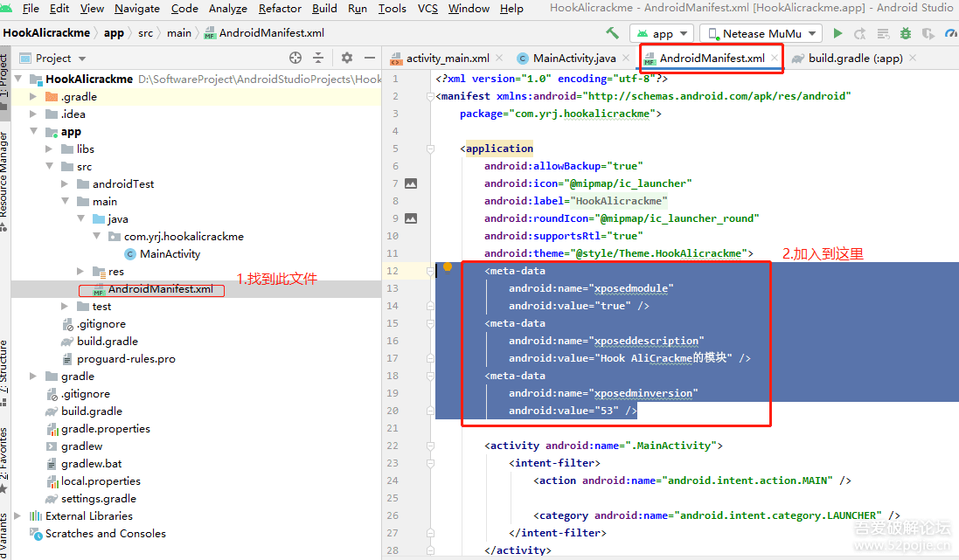Click the package="com.yrj.hookalicrackme" line
This screenshot has height=560, width=959.
point(560,114)
